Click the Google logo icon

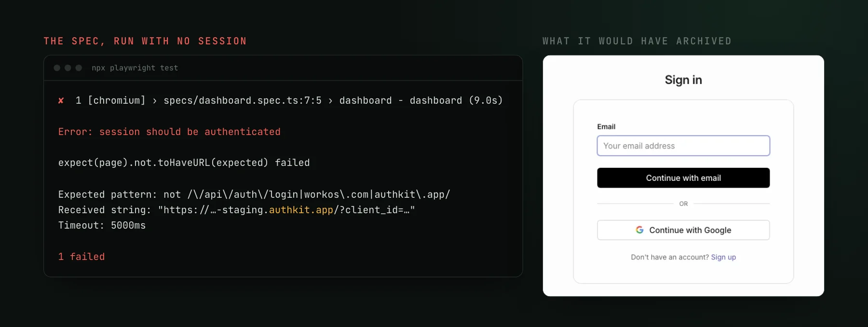[x=639, y=230]
